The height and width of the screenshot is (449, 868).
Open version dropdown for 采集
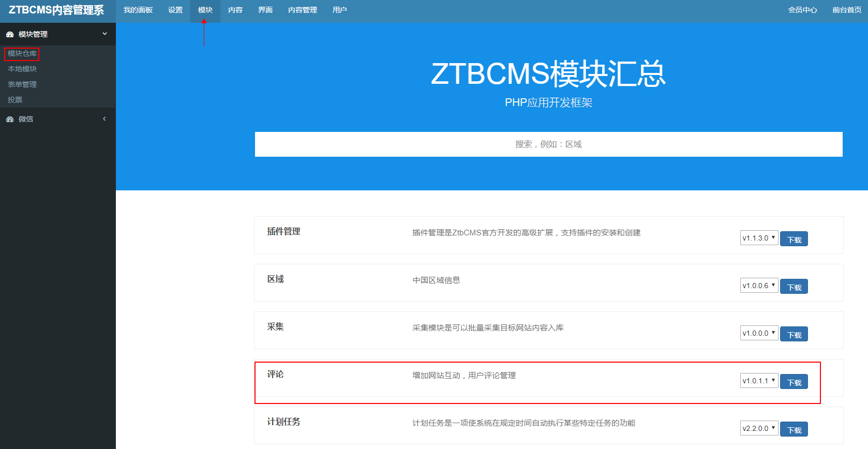pos(759,333)
